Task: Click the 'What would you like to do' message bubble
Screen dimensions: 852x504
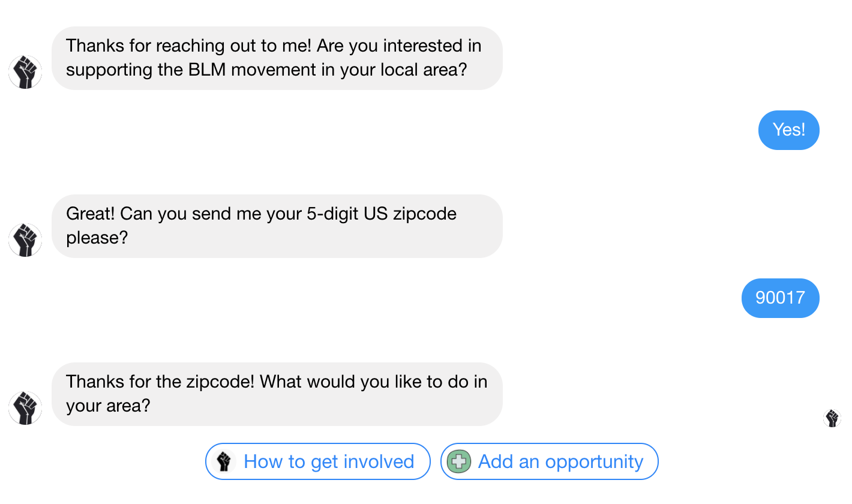Action: coord(277,394)
